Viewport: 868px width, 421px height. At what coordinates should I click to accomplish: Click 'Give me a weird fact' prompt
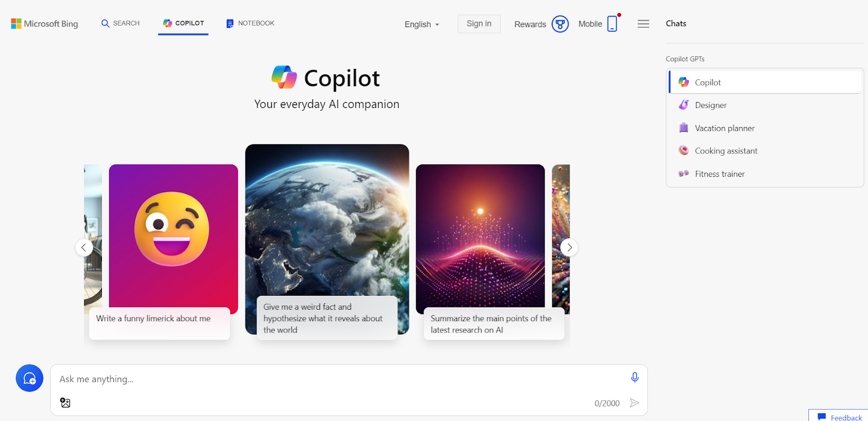(327, 318)
